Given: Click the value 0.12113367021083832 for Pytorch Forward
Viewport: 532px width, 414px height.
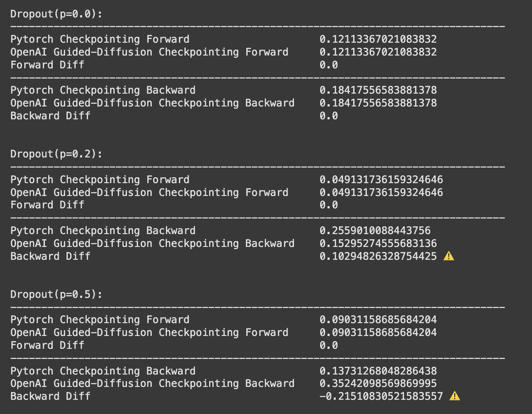Looking at the screenshot, I should click(378, 39).
